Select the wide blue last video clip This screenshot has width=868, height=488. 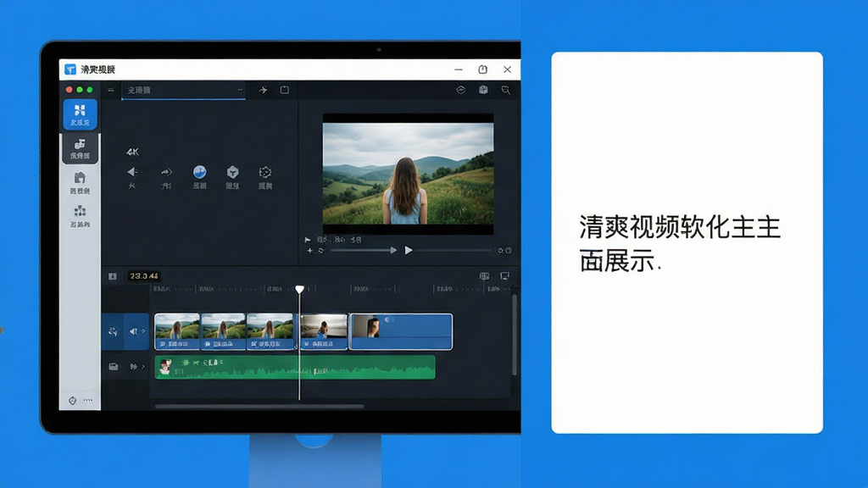coord(401,331)
